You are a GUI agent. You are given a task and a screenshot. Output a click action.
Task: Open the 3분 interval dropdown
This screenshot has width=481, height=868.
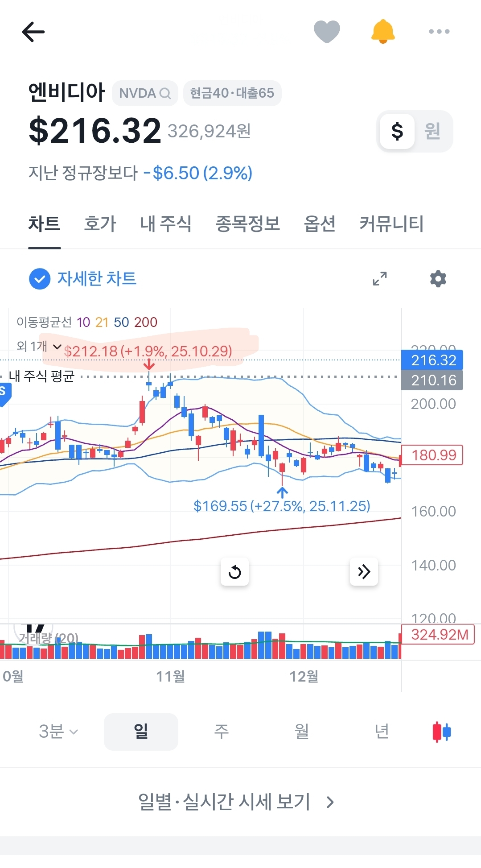pos(58,732)
